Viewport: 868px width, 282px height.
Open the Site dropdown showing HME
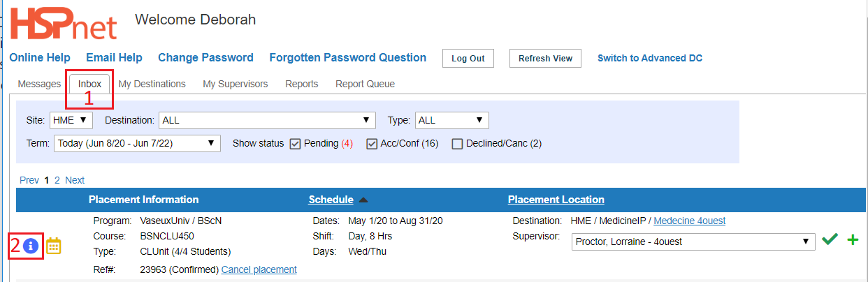click(x=71, y=120)
